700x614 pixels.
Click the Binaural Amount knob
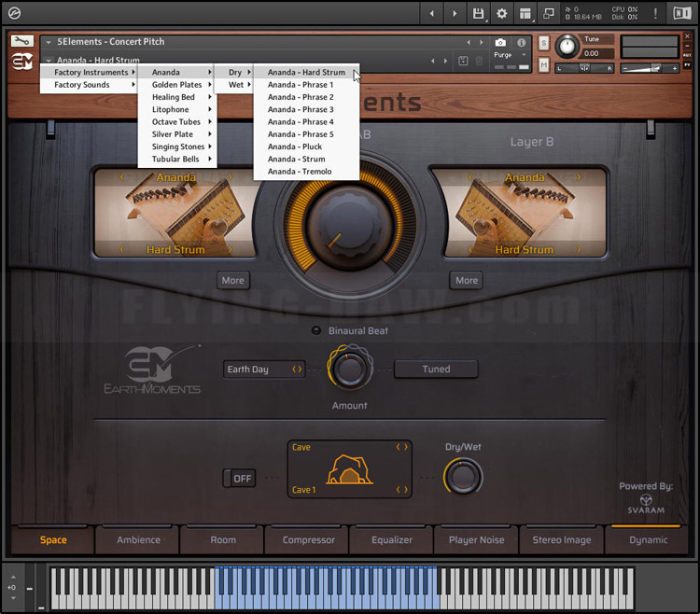[350, 369]
